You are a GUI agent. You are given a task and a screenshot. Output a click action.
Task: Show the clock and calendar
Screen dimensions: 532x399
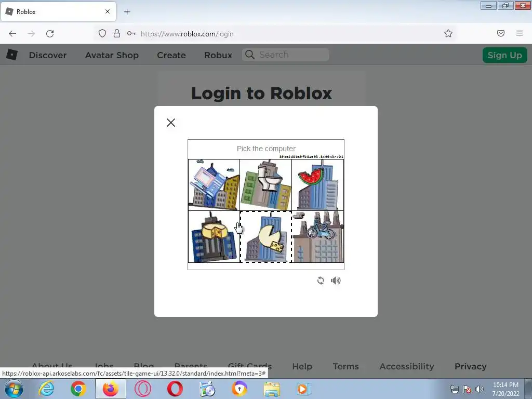pyautogui.click(x=506, y=389)
